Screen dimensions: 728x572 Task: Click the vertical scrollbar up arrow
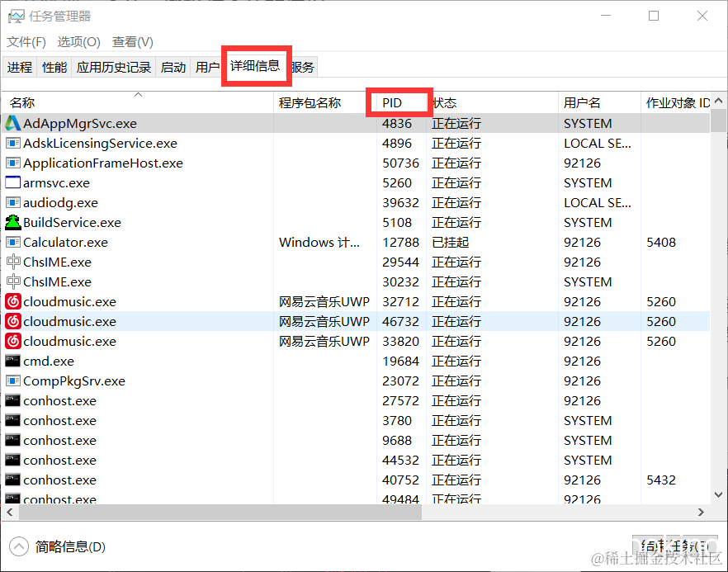(x=718, y=101)
